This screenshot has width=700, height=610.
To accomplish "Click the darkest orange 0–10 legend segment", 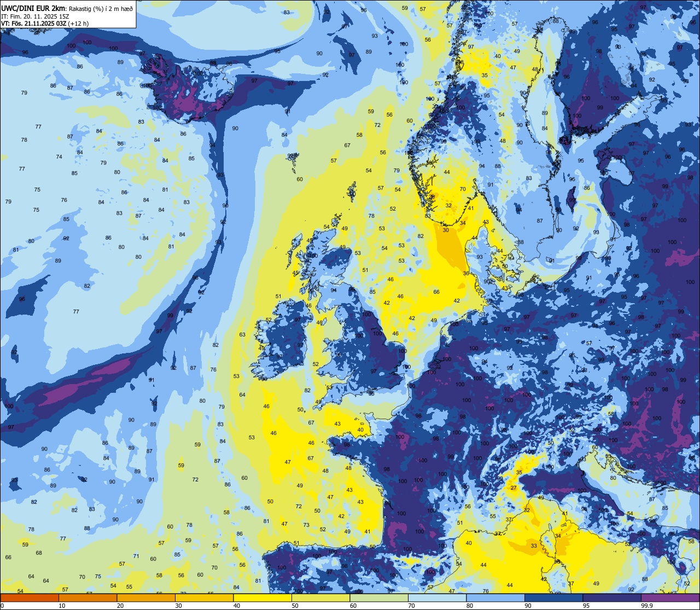I will 30,597.
